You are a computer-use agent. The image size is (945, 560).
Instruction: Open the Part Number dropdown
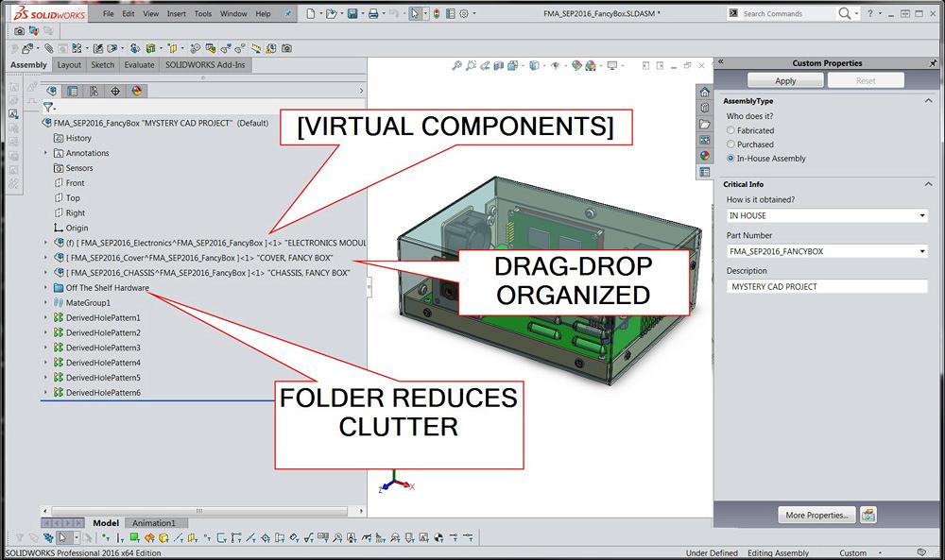point(922,251)
